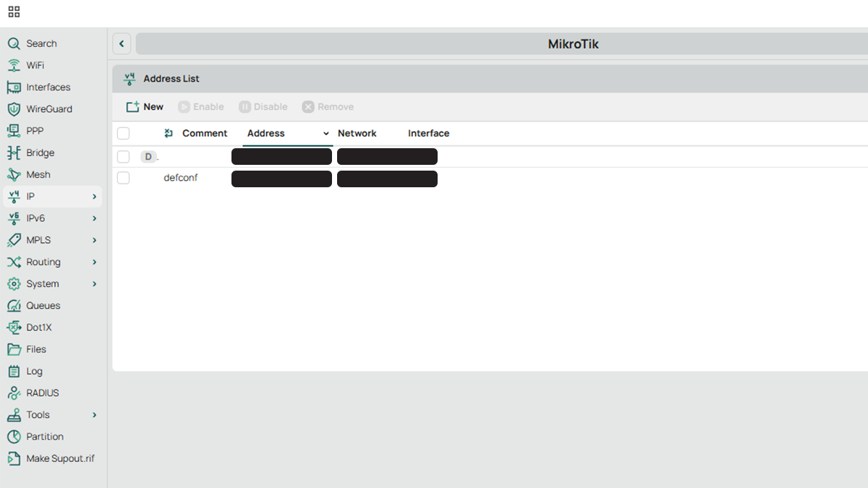
Task: Click the Make Supout.rif icon
Action: [14, 458]
